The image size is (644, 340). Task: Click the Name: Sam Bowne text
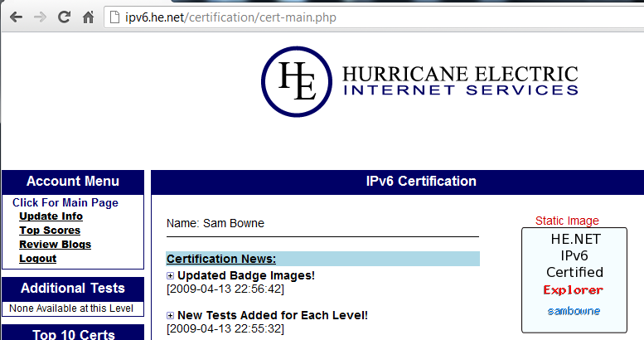tap(215, 223)
